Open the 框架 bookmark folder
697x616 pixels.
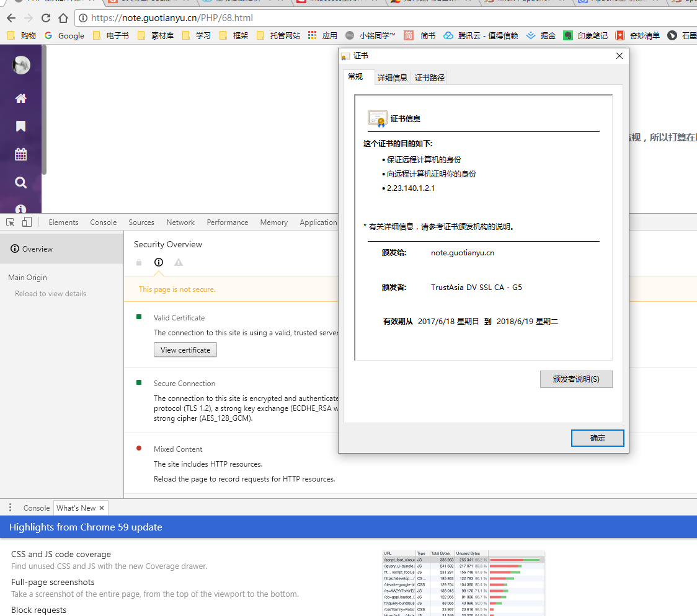point(234,35)
